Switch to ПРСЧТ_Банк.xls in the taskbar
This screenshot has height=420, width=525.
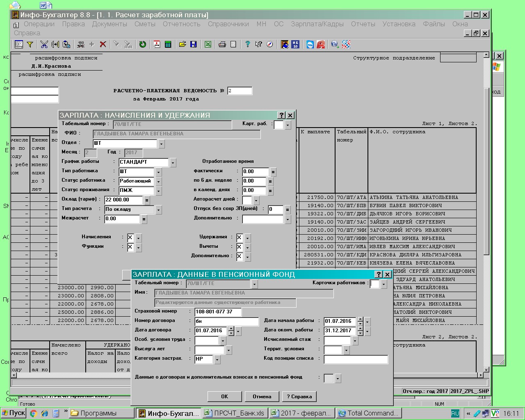[x=235, y=413]
